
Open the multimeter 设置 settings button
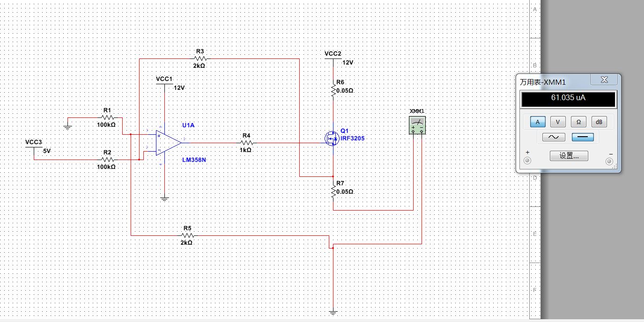569,156
